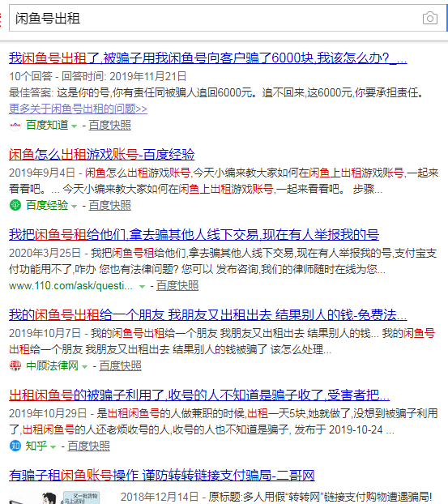
Task: Open www.110.com/ask source link
Action: 70,286
